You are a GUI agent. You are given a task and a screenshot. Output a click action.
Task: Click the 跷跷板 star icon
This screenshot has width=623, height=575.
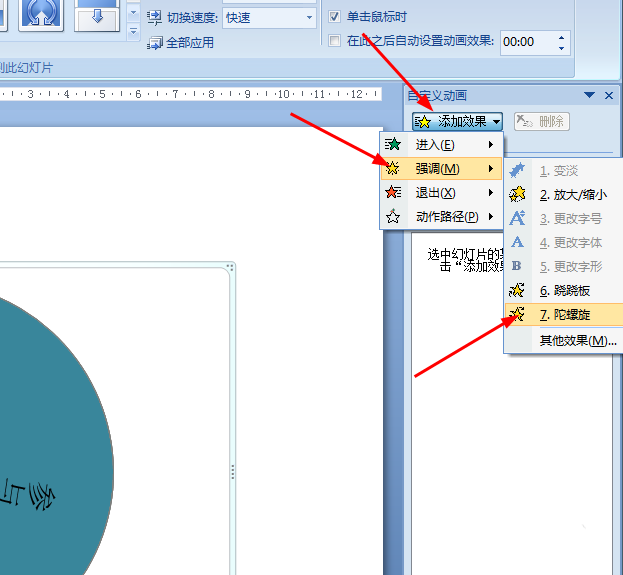click(x=517, y=290)
